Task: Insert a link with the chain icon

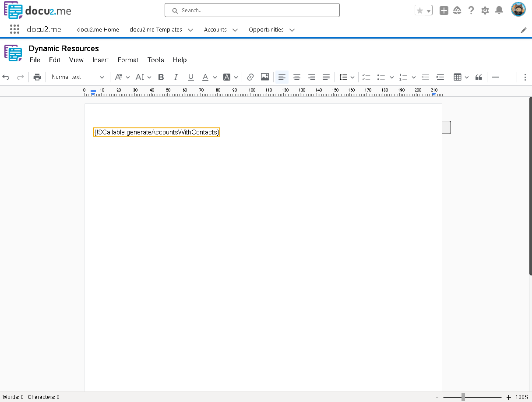Action: (250, 77)
